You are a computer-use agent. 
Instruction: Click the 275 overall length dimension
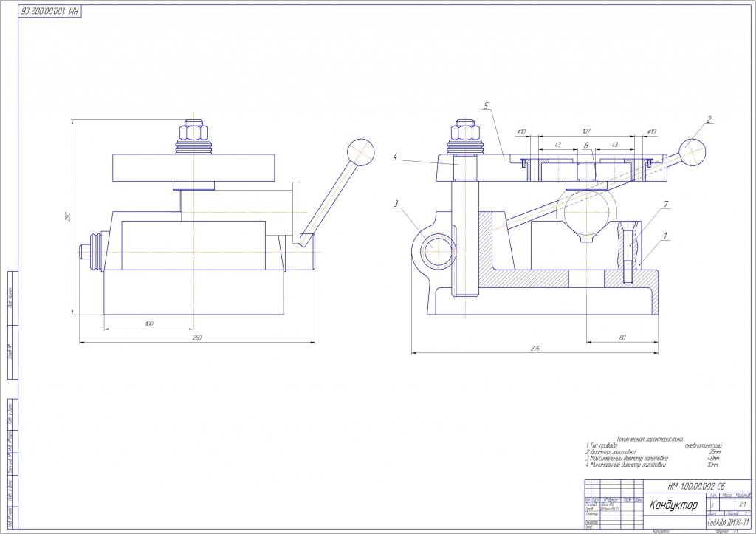click(x=535, y=348)
